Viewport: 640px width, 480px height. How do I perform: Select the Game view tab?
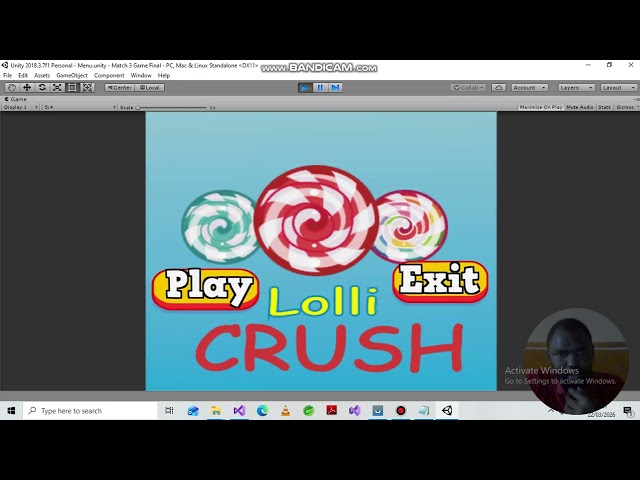[16, 99]
